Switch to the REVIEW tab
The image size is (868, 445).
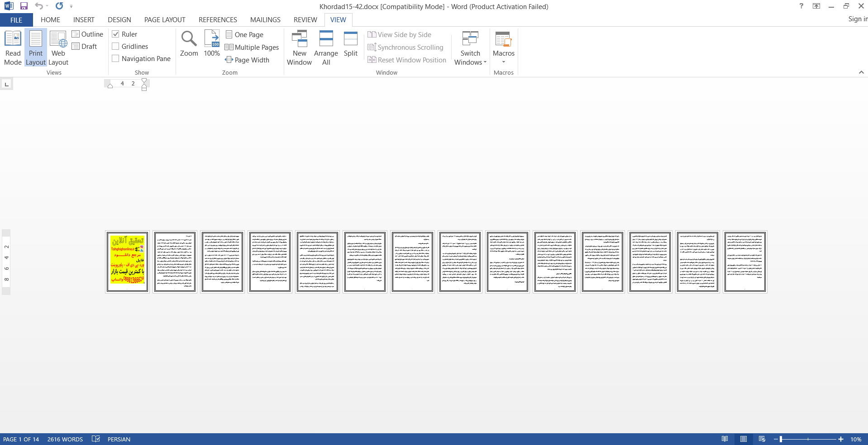(305, 20)
